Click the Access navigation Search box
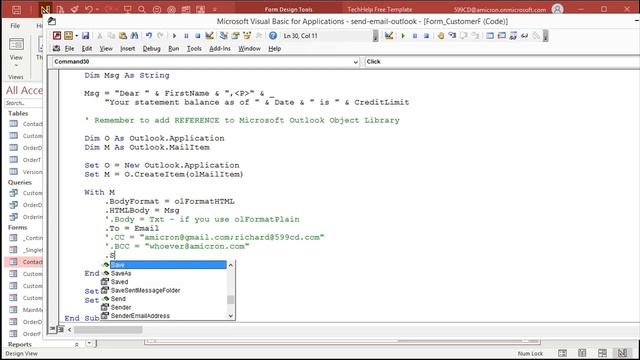 point(24,103)
